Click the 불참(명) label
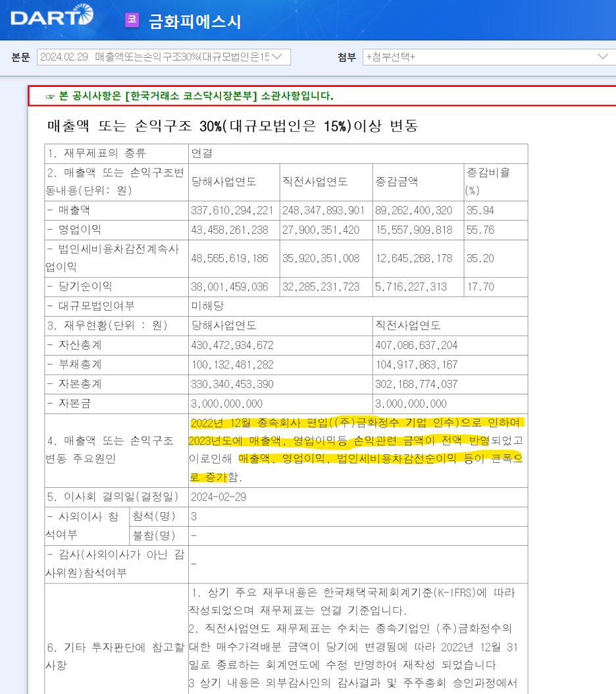This screenshot has height=694, width=616. click(x=154, y=535)
